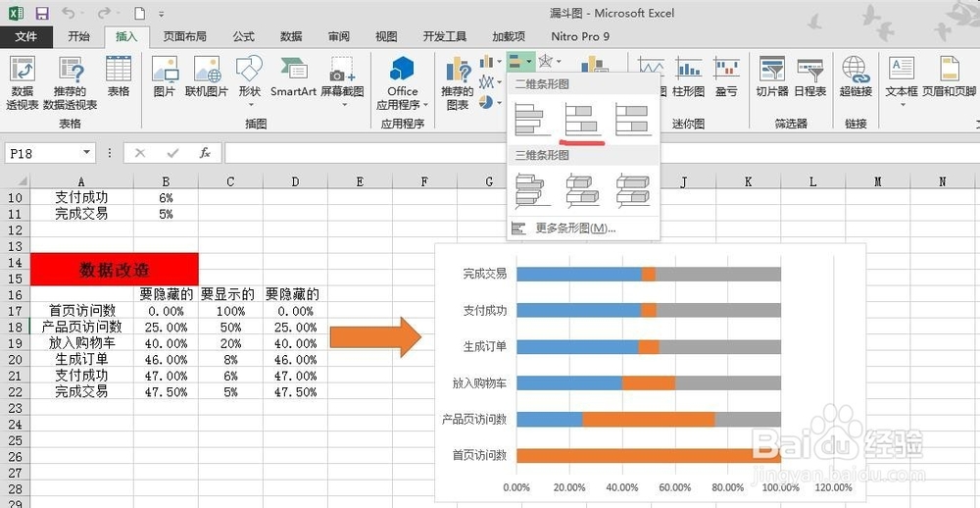
Task: Select the red 数据改造 merged cell
Action: pos(115,270)
